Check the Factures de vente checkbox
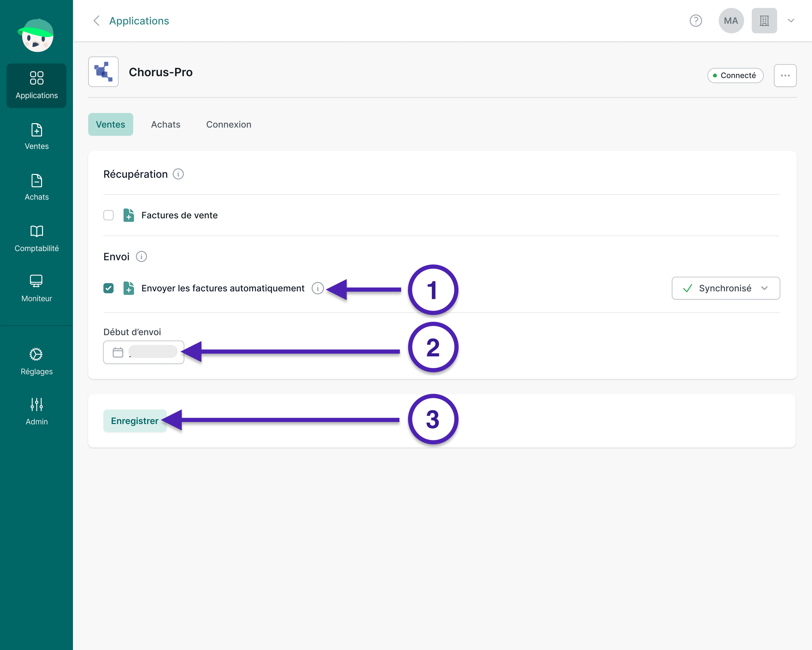This screenshot has height=650, width=812. click(108, 215)
